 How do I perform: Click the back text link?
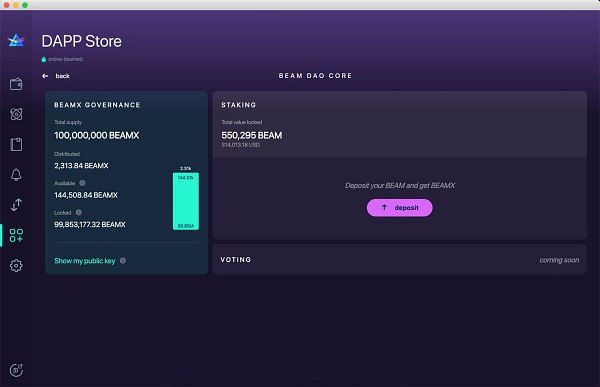click(x=62, y=76)
